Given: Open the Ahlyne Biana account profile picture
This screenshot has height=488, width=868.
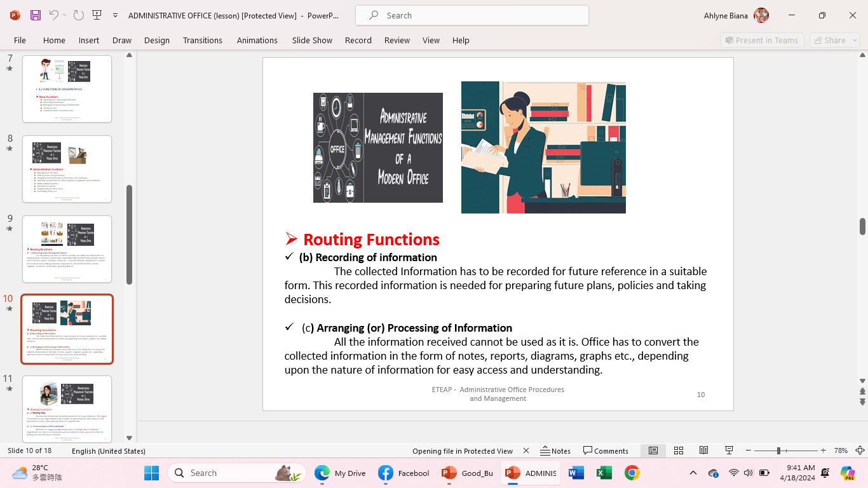Looking at the screenshot, I should (x=761, y=15).
